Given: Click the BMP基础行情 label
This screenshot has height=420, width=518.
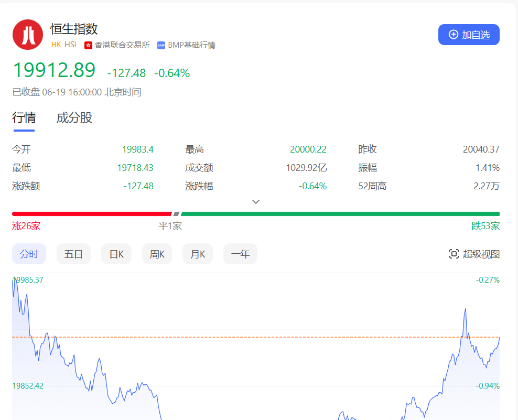Looking at the screenshot, I should point(191,45).
